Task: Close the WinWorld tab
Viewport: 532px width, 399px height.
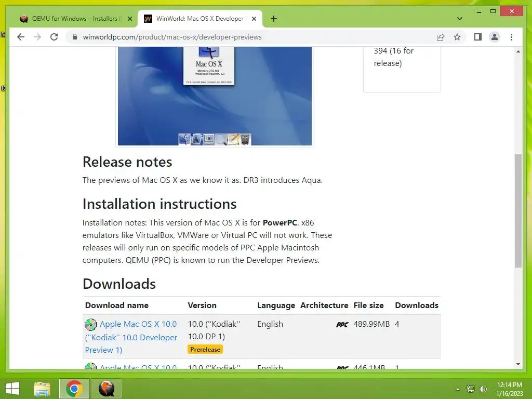Action: pos(254,19)
